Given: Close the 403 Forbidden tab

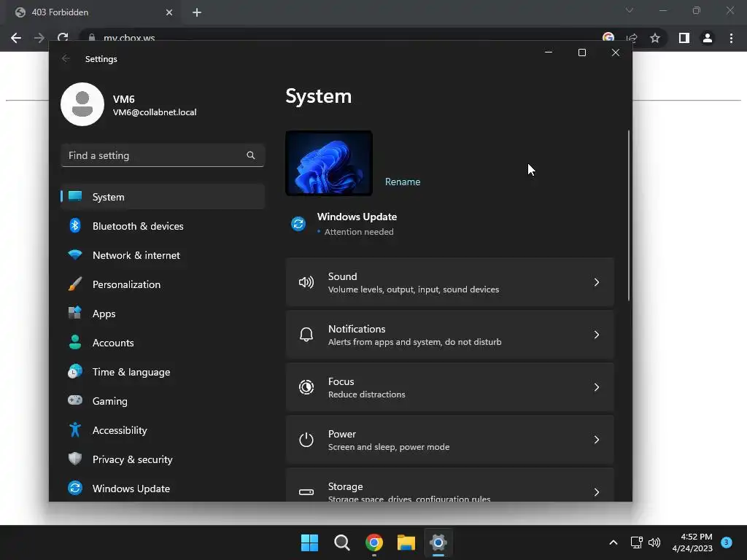Looking at the screenshot, I should pos(169,12).
